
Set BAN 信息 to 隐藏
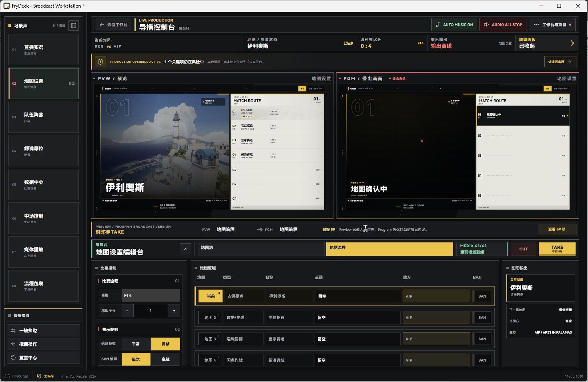coord(166,359)
